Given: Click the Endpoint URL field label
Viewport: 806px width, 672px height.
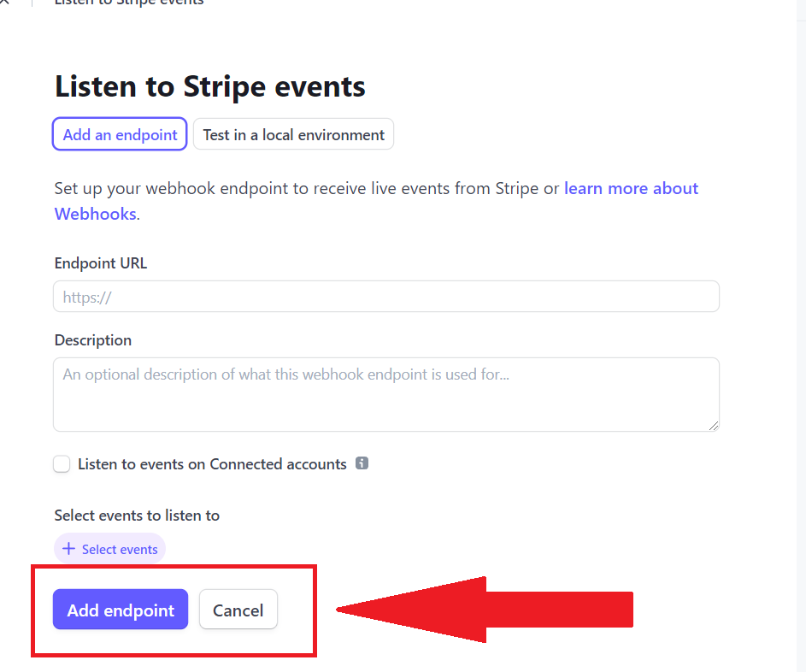Looking at the screenshot, I should (x=101, y=263).
